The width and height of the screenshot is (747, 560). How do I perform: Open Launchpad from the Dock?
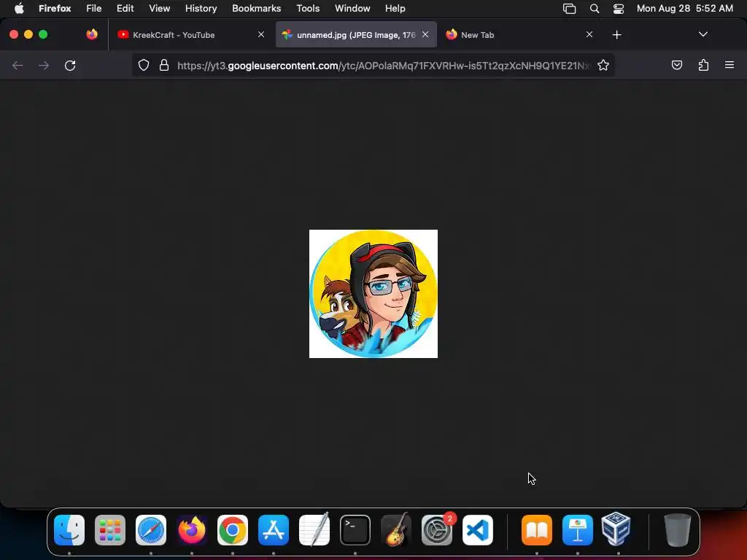(x=110, y=530)
